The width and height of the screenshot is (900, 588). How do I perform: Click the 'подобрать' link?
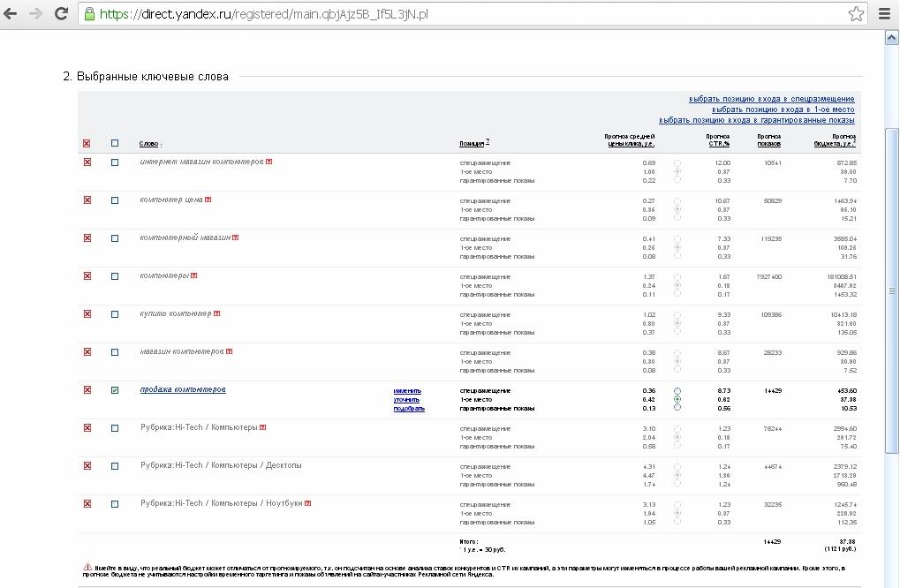coord(409,409)
